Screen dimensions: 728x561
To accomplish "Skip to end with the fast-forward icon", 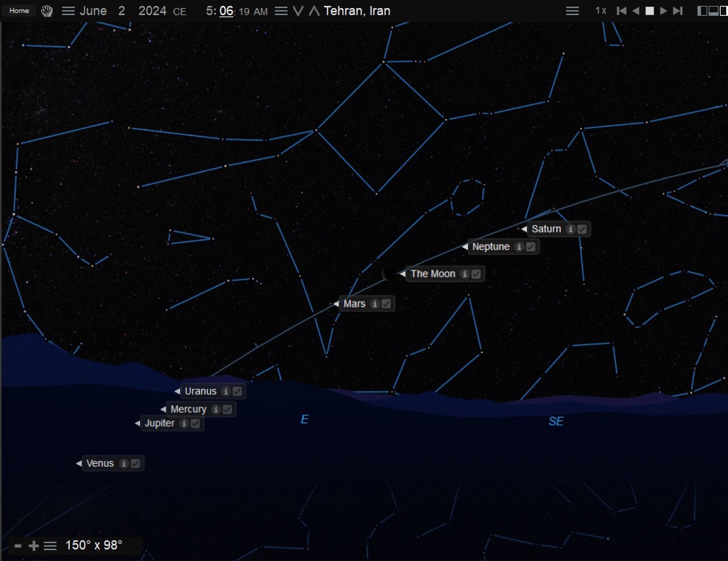I will (x=677, y=11).
